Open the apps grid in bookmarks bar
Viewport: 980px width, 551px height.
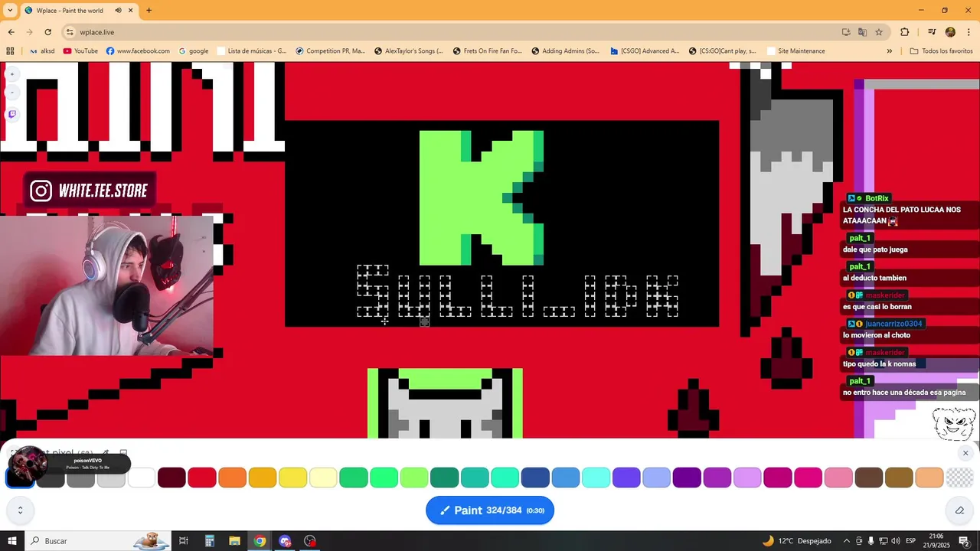(x=10, y=51)
